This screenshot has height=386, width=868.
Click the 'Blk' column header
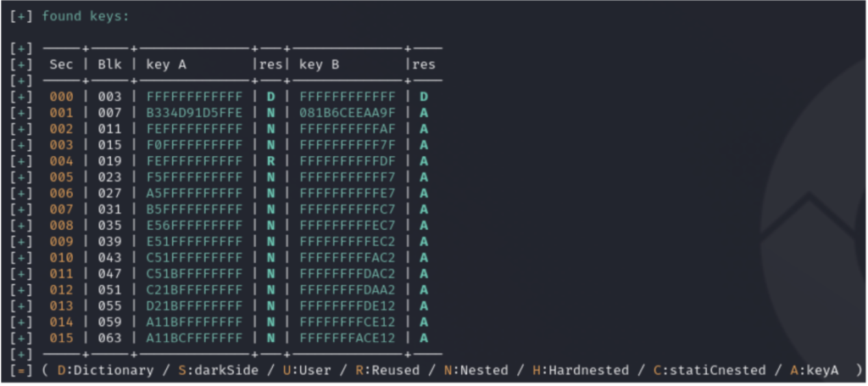(x=109, y=64)
